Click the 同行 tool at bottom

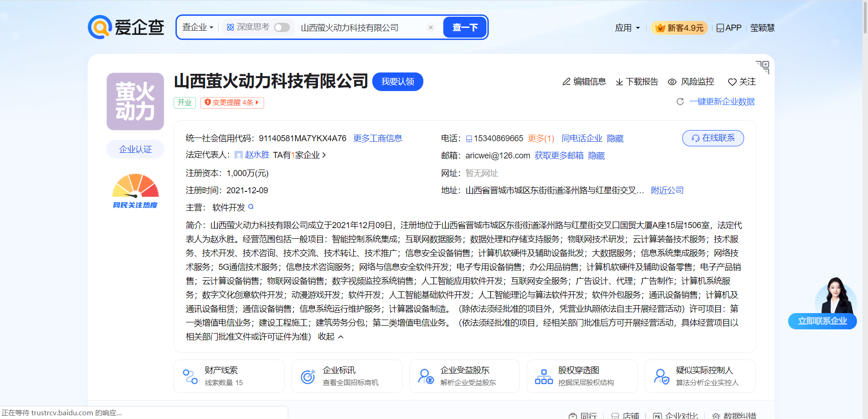point(583,415)
